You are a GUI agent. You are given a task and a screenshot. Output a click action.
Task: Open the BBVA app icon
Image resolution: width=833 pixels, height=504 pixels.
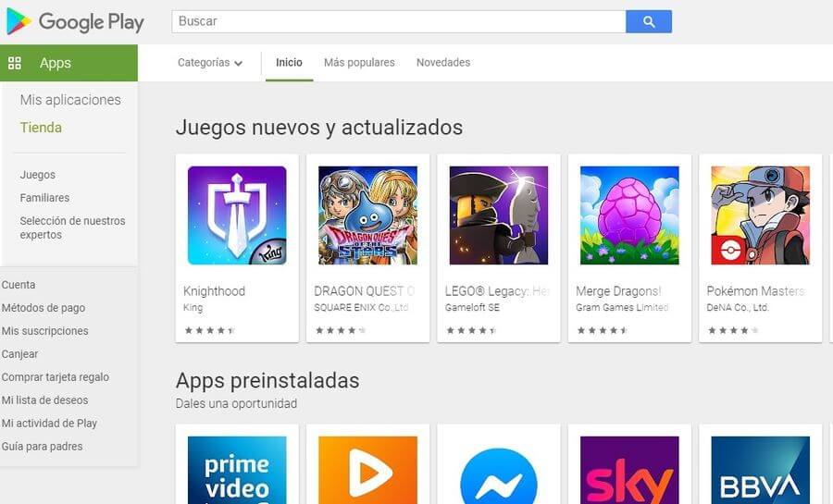click(760, 470)
